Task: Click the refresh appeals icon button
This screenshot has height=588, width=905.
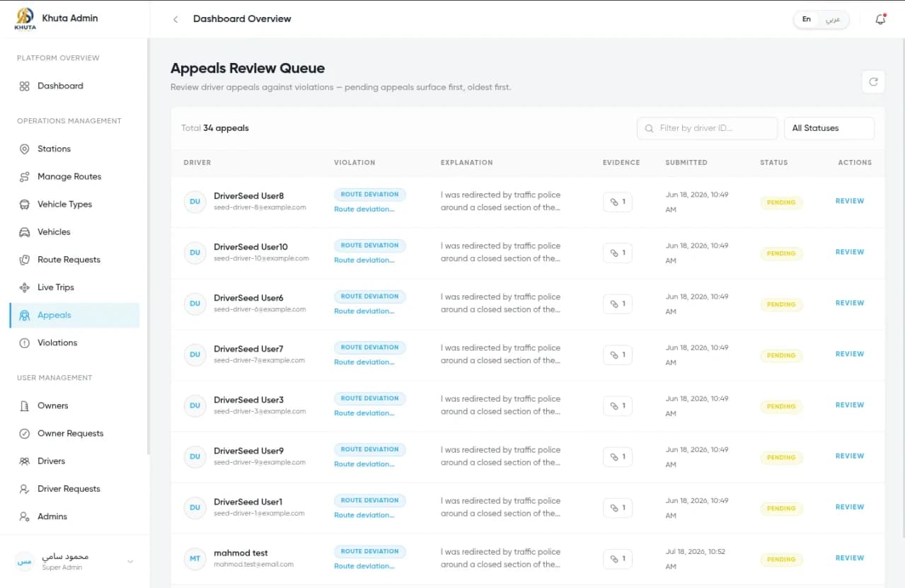Action: [x=873, y=82]
